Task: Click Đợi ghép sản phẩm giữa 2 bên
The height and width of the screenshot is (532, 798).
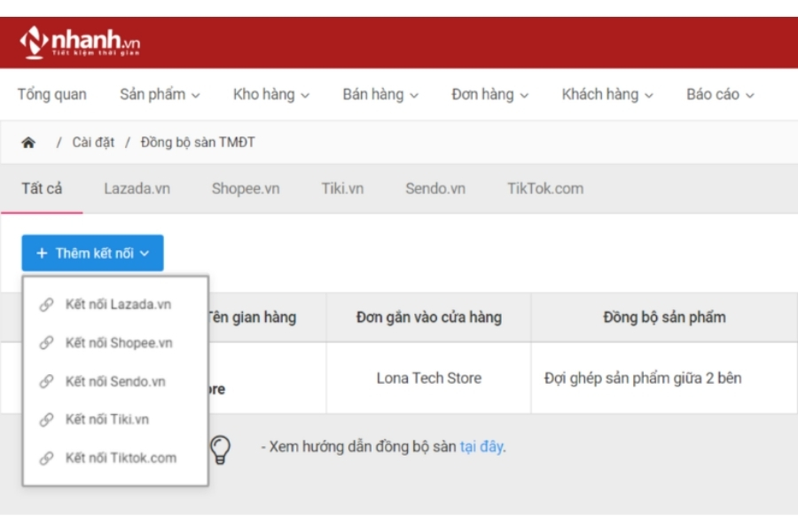Action: click(643, 379)
